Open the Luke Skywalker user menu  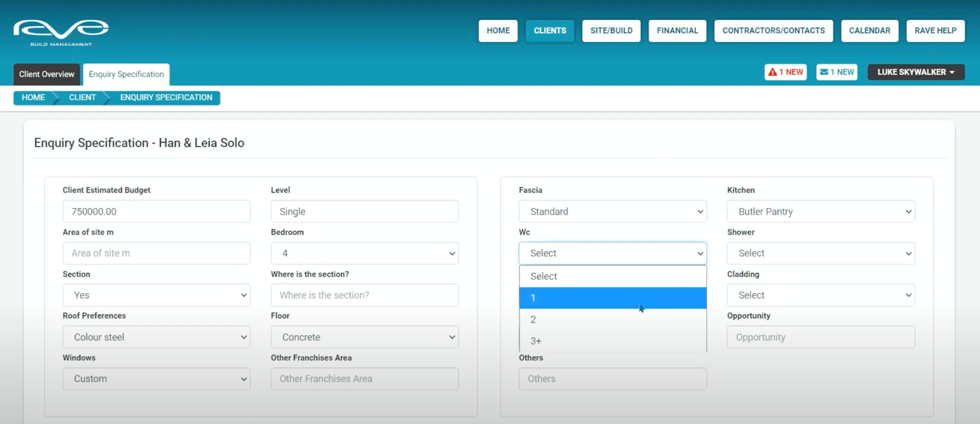click(915, 72)
